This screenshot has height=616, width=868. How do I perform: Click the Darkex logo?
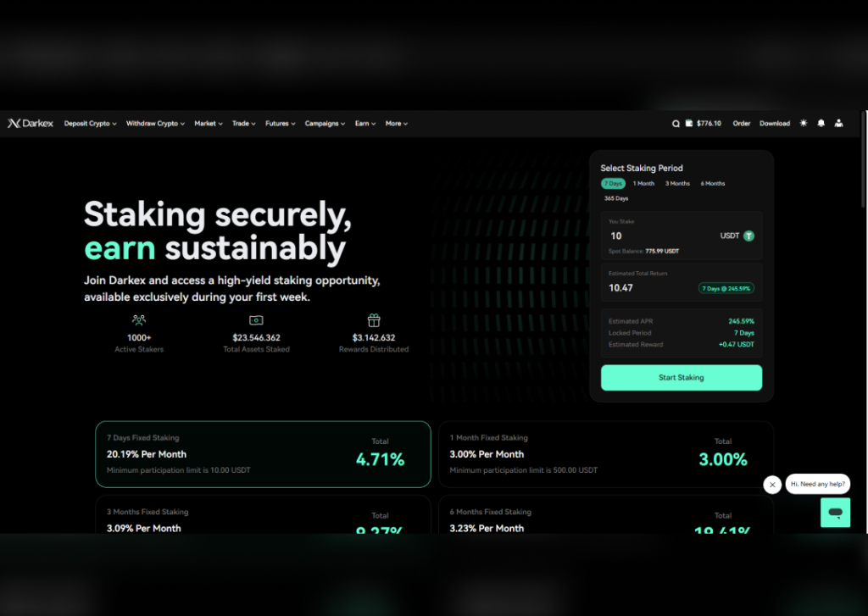31,124
